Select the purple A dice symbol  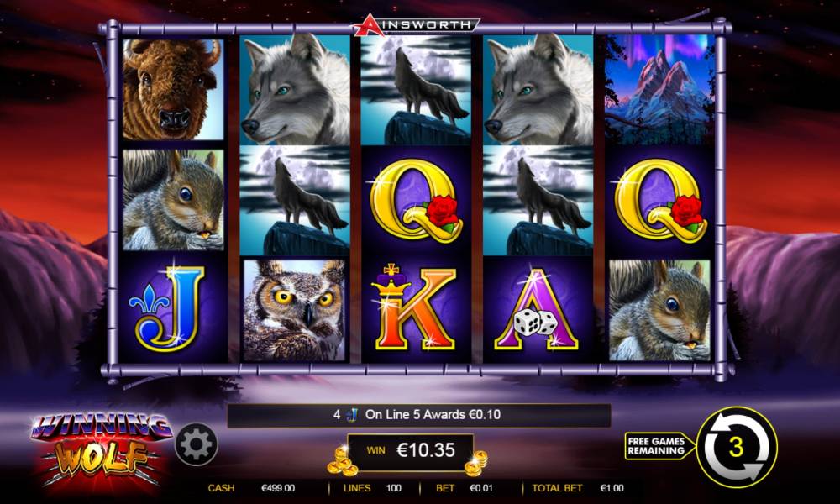click(x=538, y=308)
